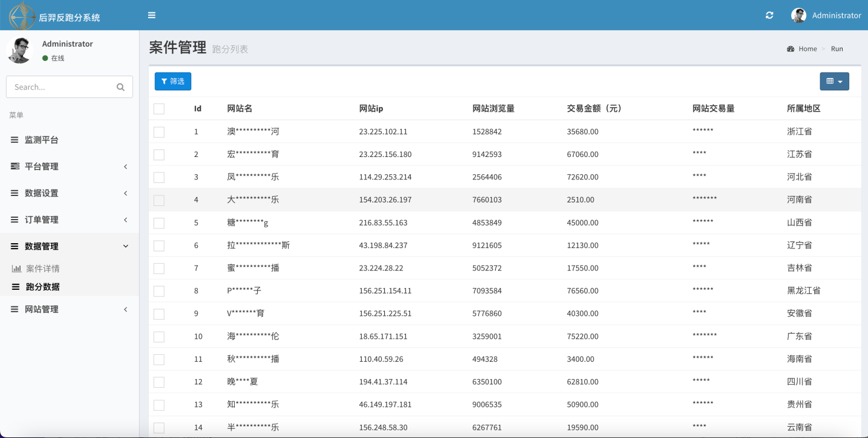868x438 pixels.
Task: Toggle the select-all checkbox in table header
Action: [159, 109]
